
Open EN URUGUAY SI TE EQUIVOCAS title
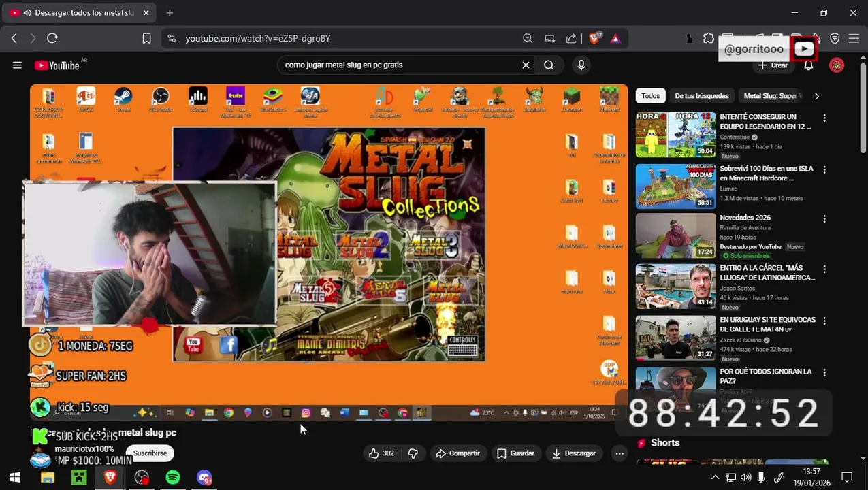(767, 325)
